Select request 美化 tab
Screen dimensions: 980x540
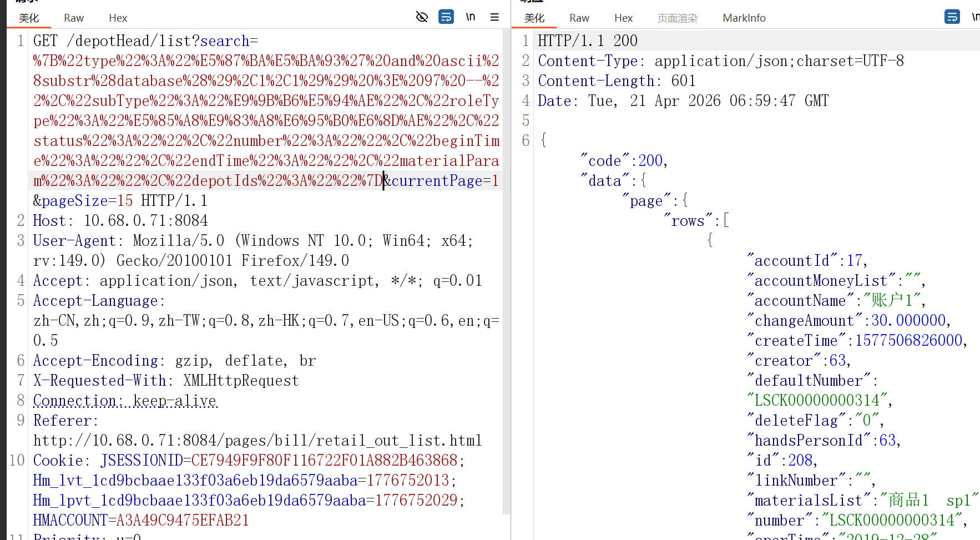[29, 18]
